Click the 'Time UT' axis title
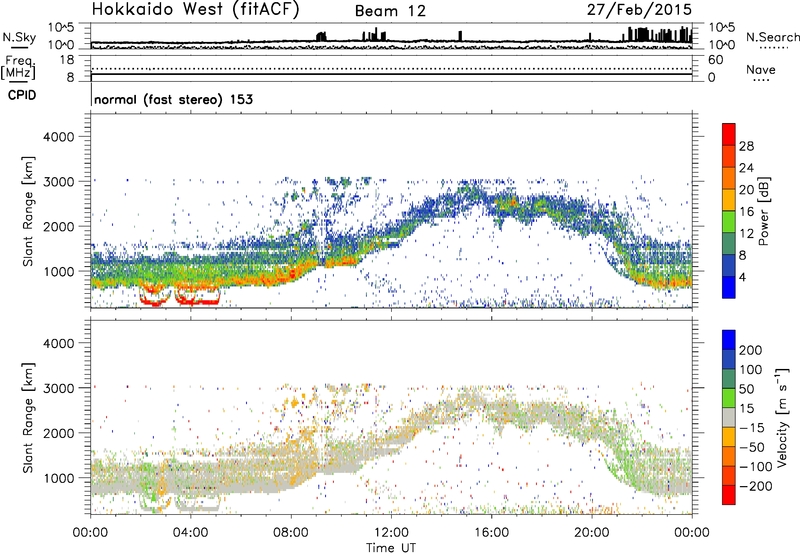 pyautogui.click(x=391, y=548)
